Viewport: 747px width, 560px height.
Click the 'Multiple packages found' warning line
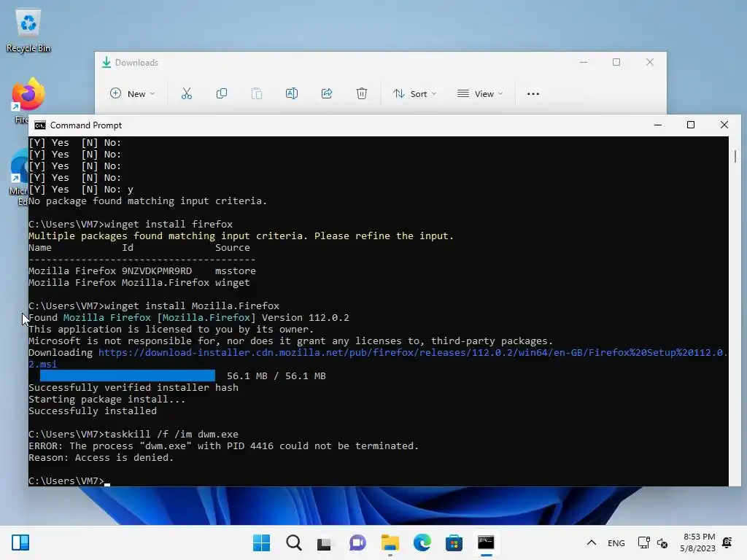click(x=241, y=236)
